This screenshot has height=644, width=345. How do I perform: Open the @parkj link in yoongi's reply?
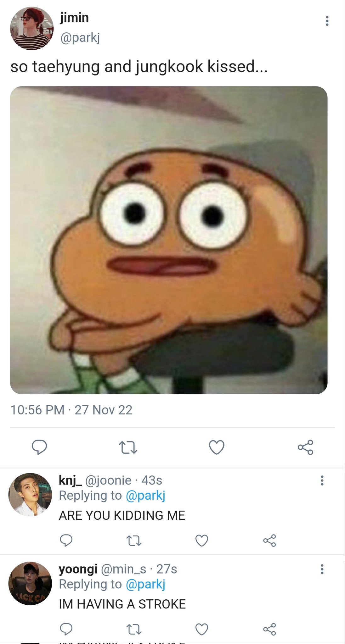[145, 585]
